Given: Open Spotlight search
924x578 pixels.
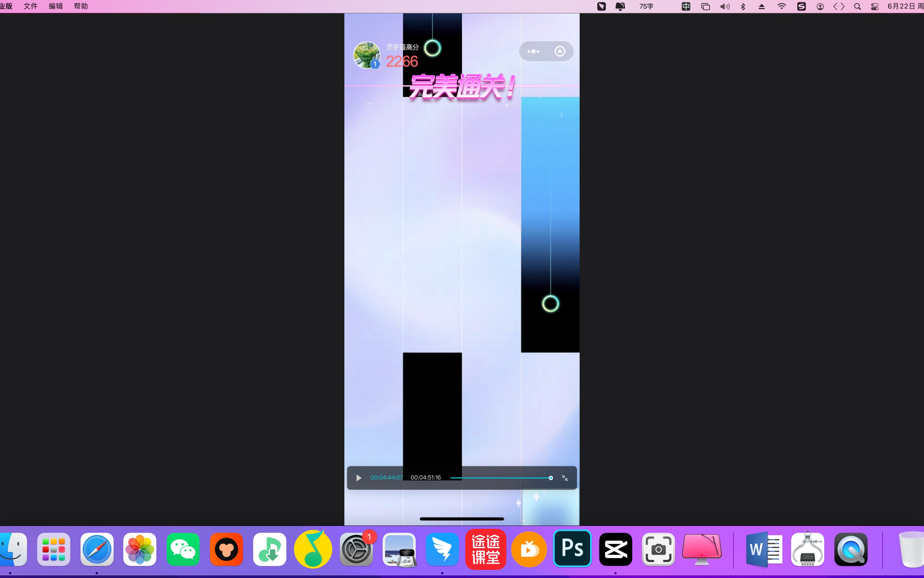Looking at the screenshot, I should click(x=858, y=6).
